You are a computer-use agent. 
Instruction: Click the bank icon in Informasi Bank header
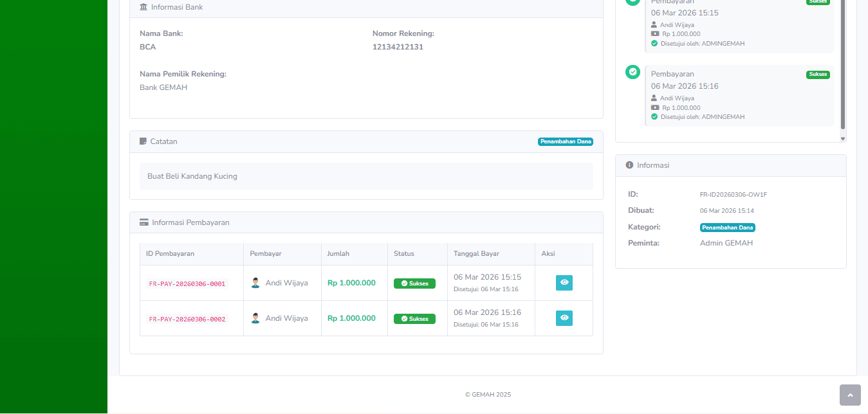coord(143,7)
